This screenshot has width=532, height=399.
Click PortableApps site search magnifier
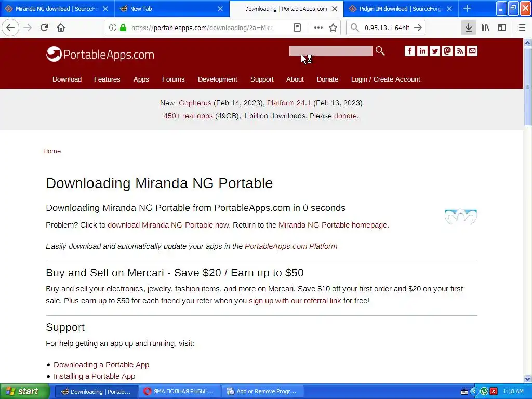tap(380, 51)
